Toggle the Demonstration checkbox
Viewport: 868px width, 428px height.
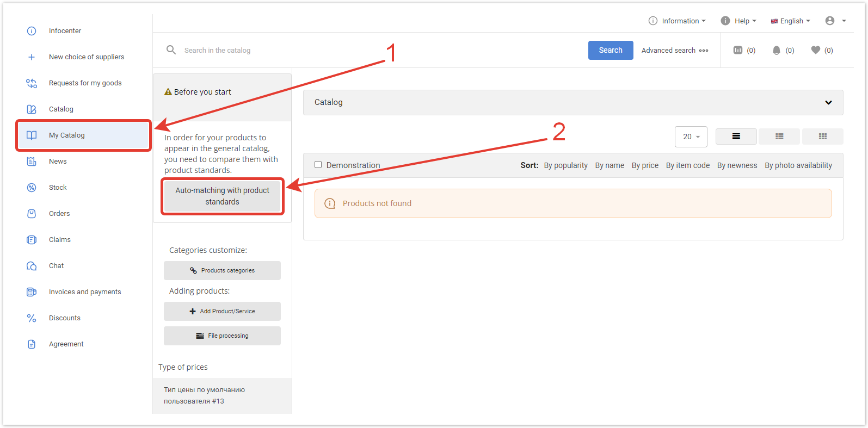[x=318, y=165]
